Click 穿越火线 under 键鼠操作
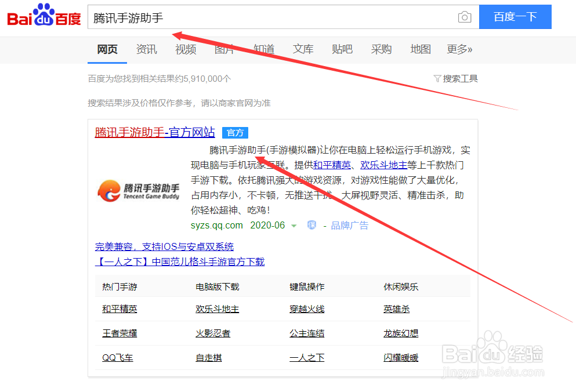576x392 pixels. 307,309
